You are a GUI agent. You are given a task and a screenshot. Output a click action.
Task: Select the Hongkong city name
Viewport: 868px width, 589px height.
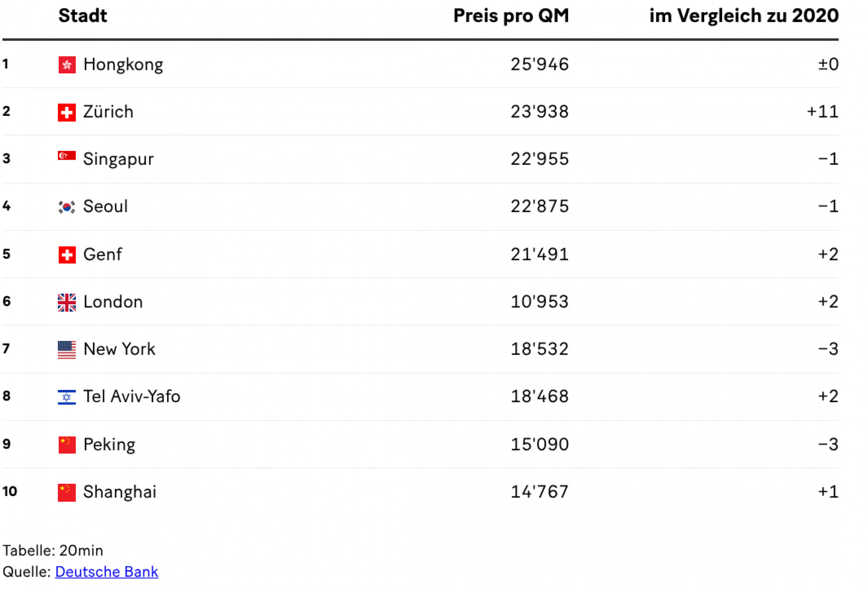pyautogui.click(x=123, y=65)
